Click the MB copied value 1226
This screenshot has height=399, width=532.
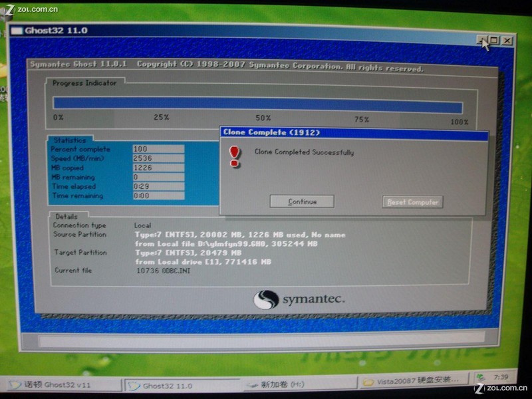(158, 168)
